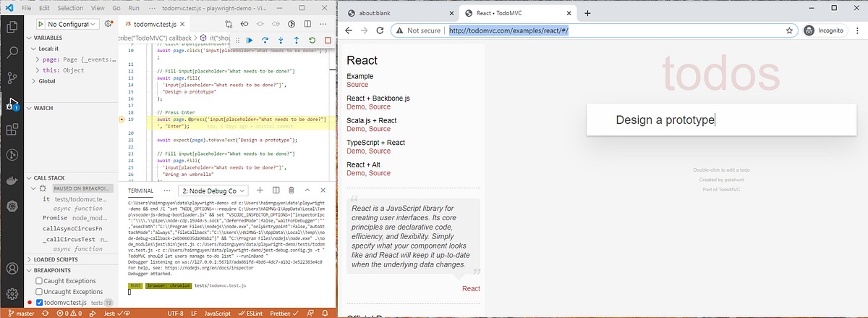
Task: Step over in the debug toolbar
Action: 265,41
